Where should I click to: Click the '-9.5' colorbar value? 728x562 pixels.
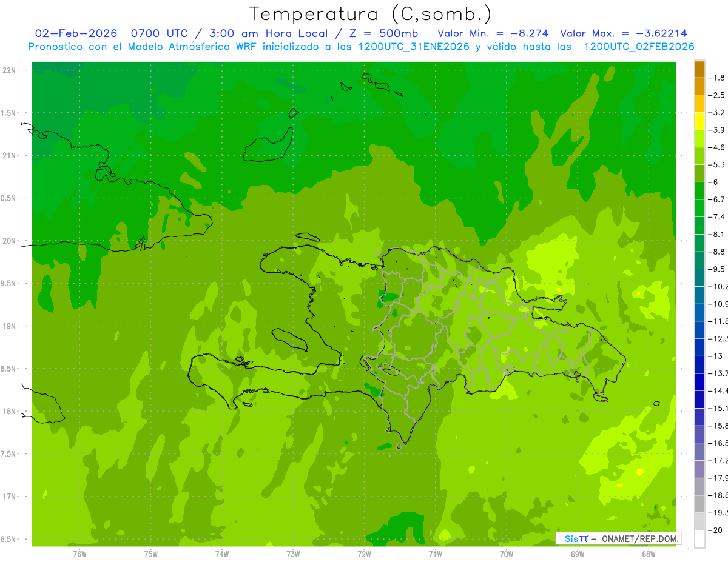(716, 269)
